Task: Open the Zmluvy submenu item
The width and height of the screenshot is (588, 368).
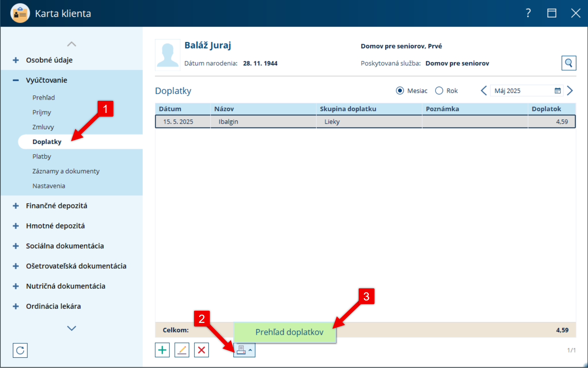Action: [x=43, y=127]
